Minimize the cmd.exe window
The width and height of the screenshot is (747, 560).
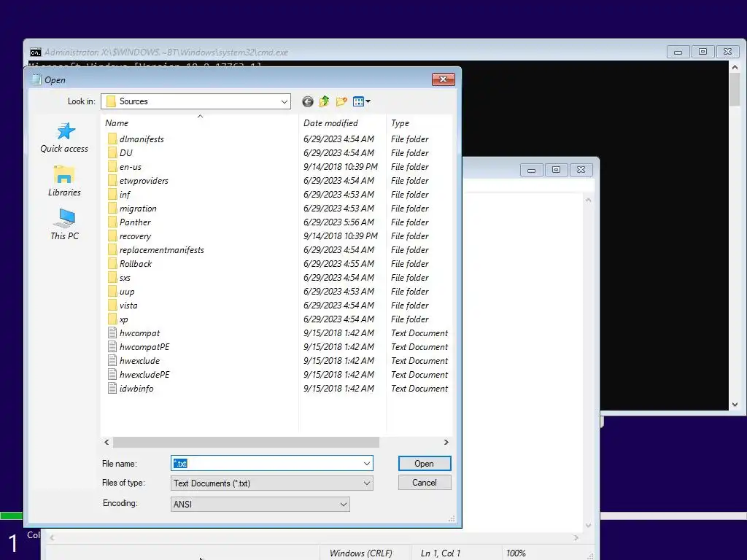coord(678,52)
